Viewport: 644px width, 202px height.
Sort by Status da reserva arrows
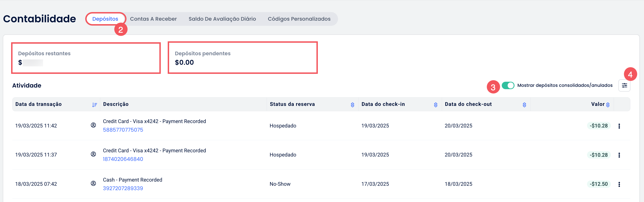pos(353,105)
